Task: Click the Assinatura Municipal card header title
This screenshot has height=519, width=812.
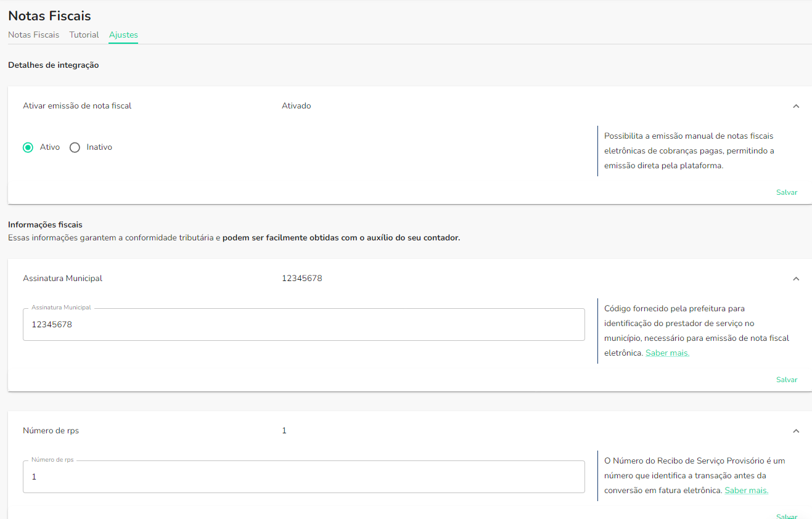Action: [x=62, y=279]
